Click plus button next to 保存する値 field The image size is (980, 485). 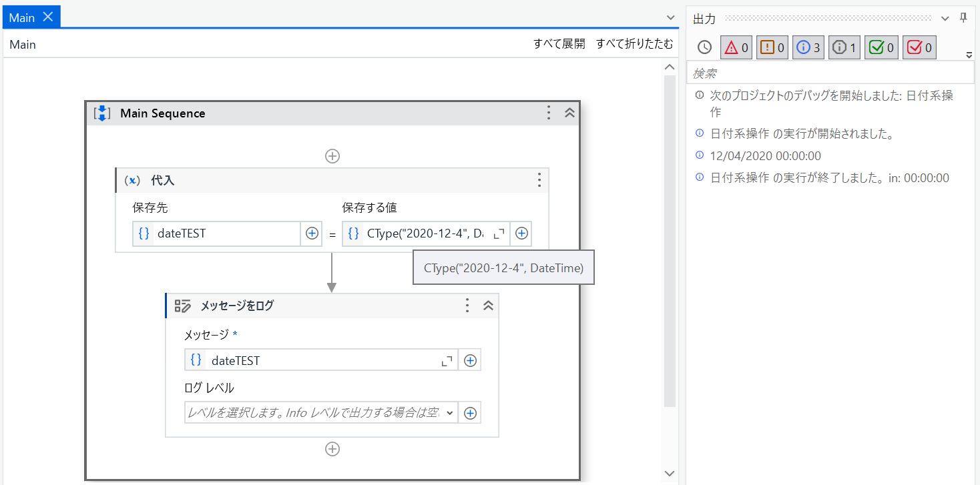tap(521, 233)
